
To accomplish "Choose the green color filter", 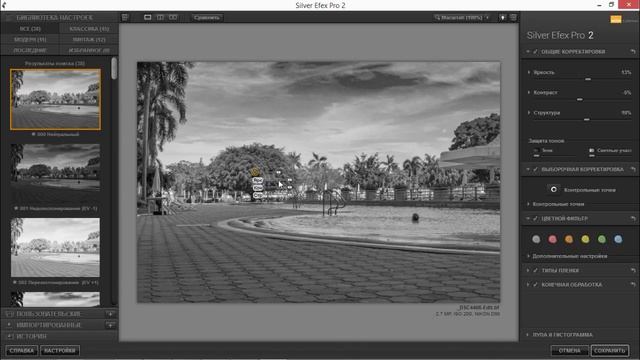I will pyautogui.click(x=602, y=239).
